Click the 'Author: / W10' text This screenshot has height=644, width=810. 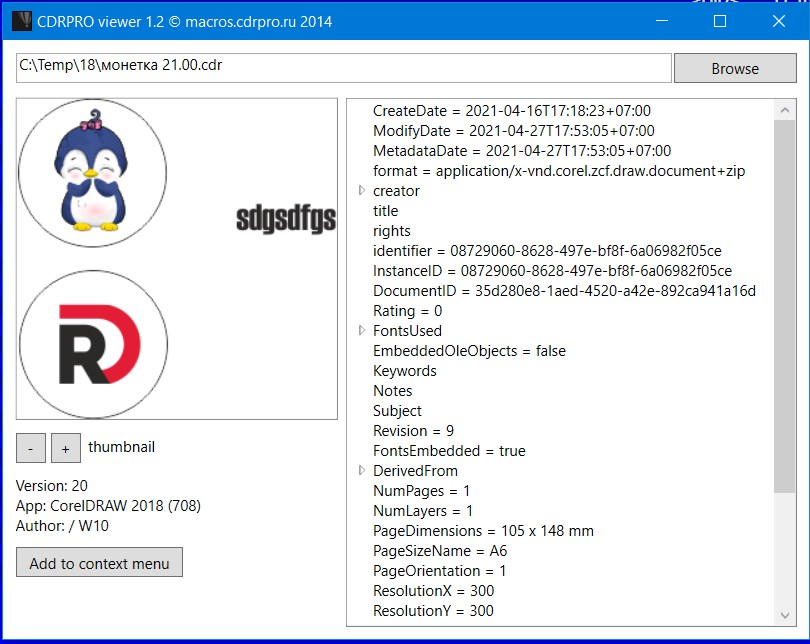[x=62, y=526]
